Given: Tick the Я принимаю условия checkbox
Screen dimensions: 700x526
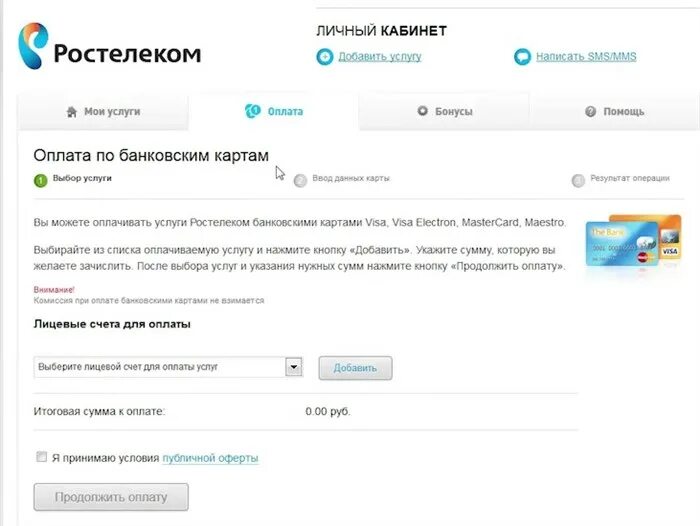Looking at the screenshot, I should click(41, 457).
